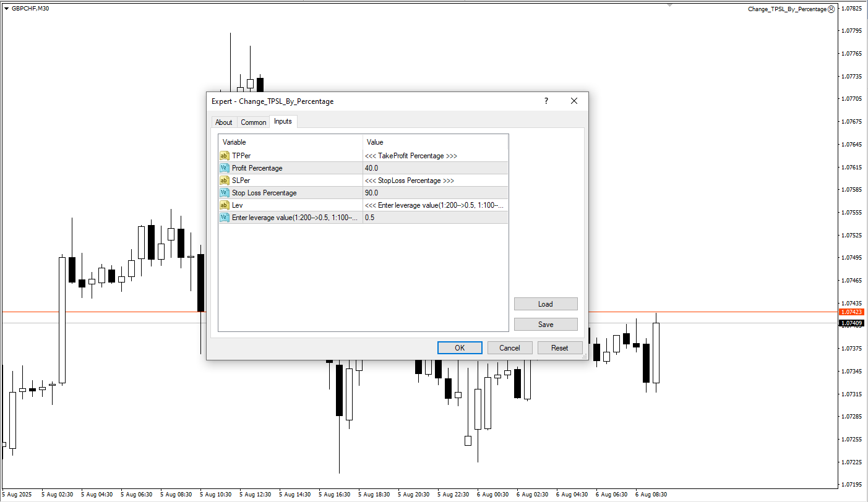
Task: Click the 5 Aug 2025 date label
Action: click(x=17, y=495)
